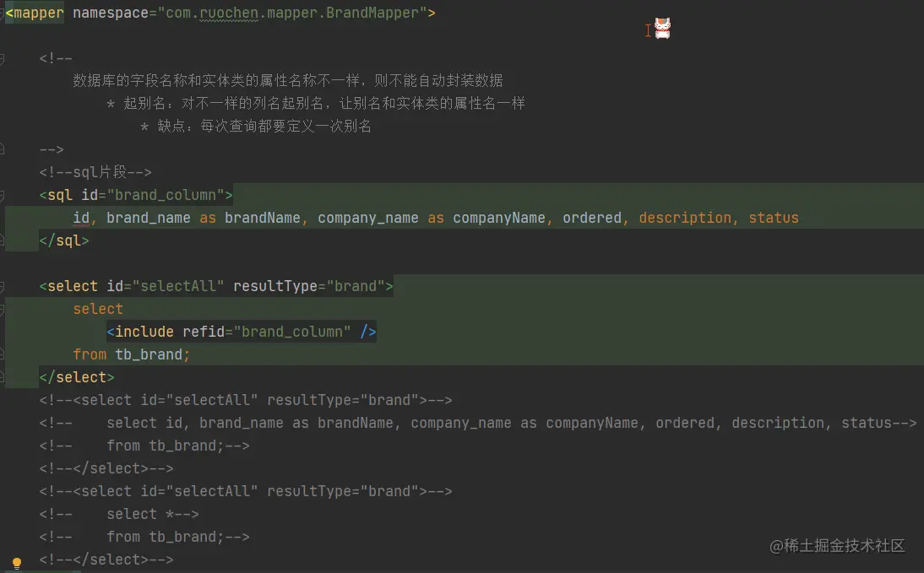This screenshot has width=924, height=573.
Task: Collapse the fold marker beside the sql id tag
Action: [2, 195]
